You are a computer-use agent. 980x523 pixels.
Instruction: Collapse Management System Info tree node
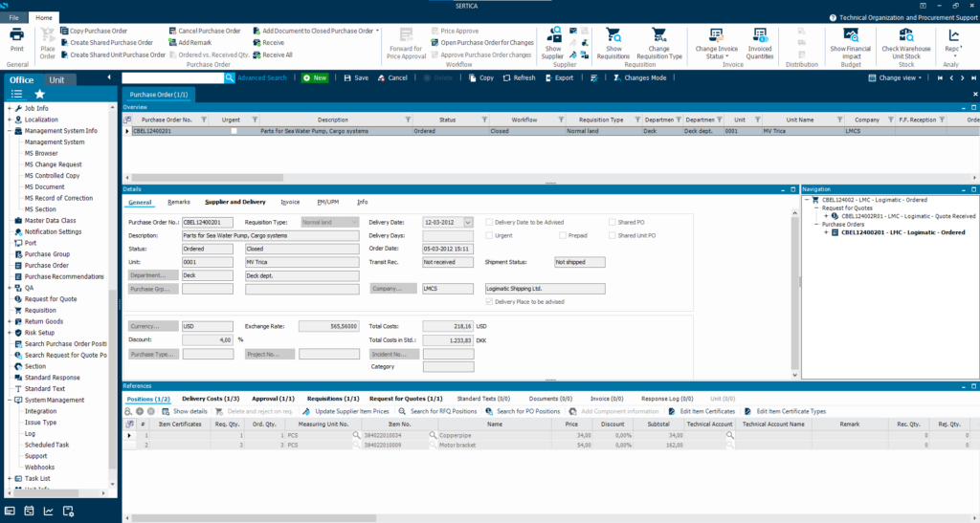(x=10, y=131)
